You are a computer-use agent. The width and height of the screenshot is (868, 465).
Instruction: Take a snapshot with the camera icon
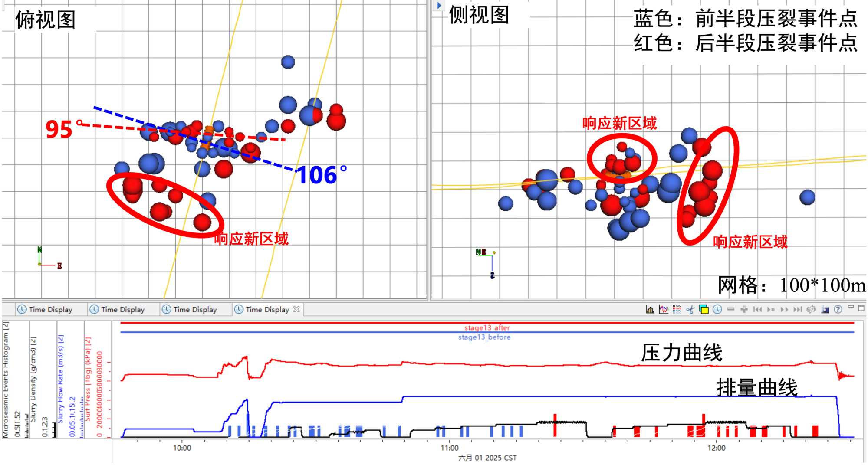(x=825, y=309)
